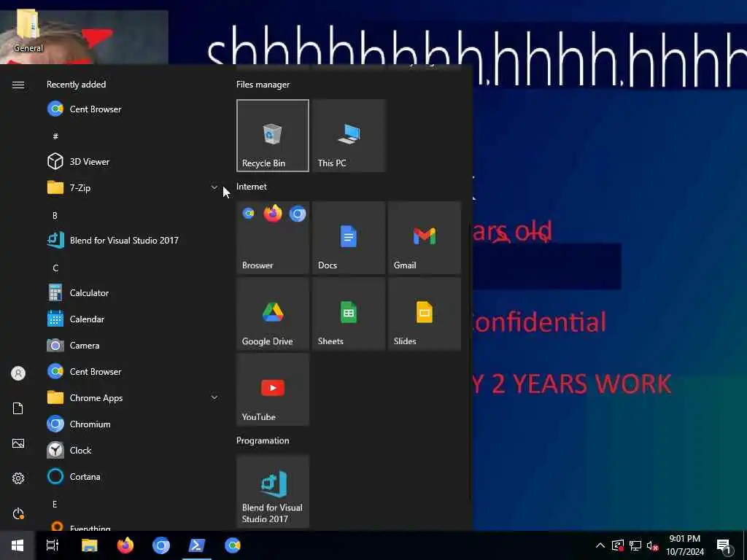This screenshot has width=747, height=560.
Task: Expand the 7-Zip folder chevron
Action: 214,187
